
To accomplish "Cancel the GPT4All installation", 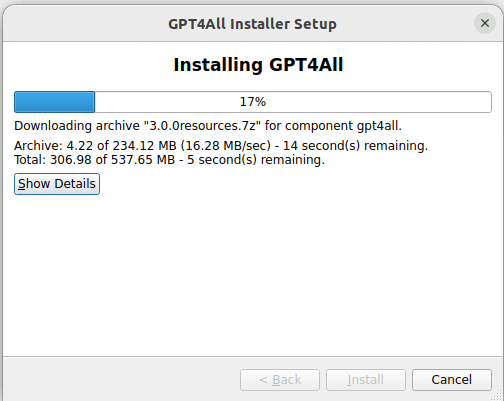I will pos(452,380).
